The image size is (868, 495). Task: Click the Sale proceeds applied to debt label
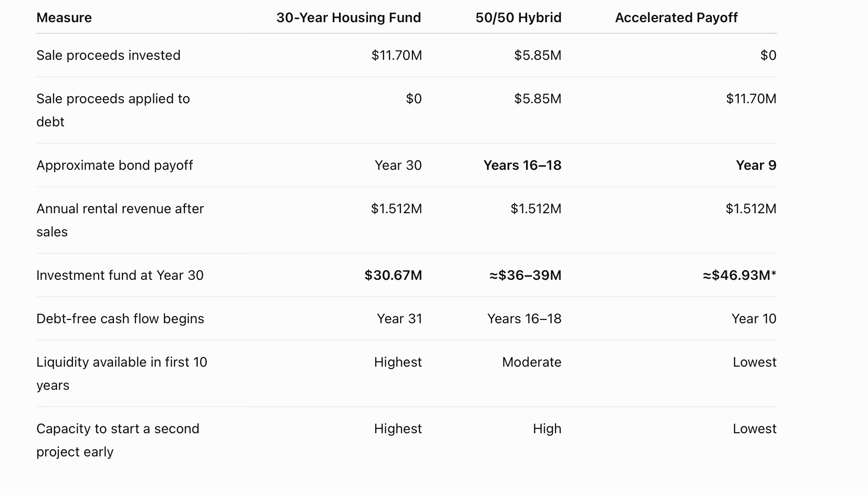click(113, 110)
